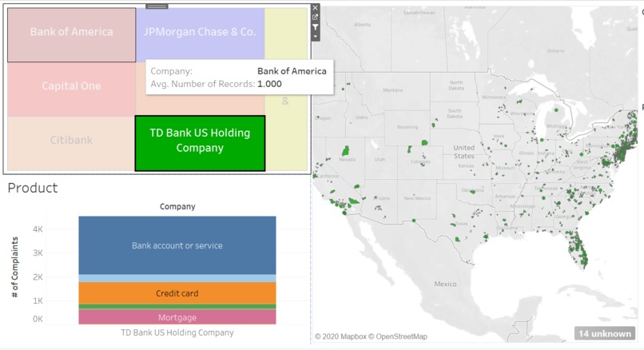Click the treemap container's drag handle

157,6
